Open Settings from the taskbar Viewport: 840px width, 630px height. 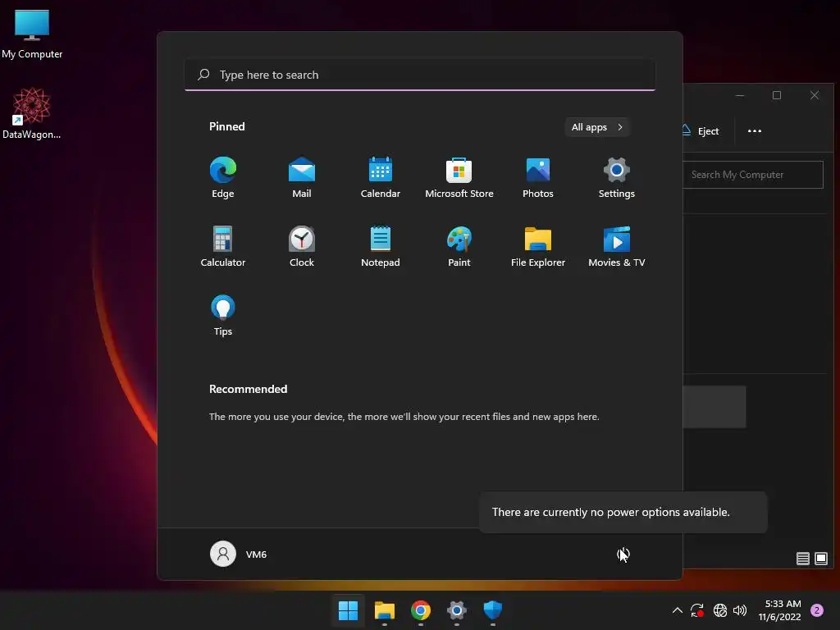456,610
